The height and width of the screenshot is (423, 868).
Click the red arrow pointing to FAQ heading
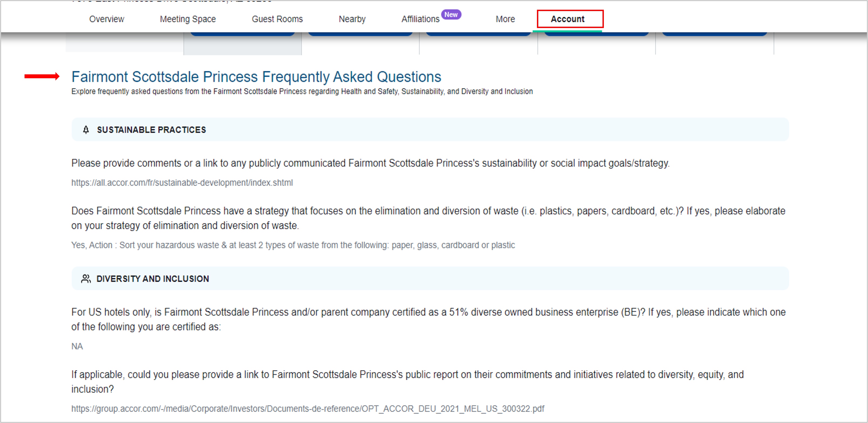click(42, 77)
